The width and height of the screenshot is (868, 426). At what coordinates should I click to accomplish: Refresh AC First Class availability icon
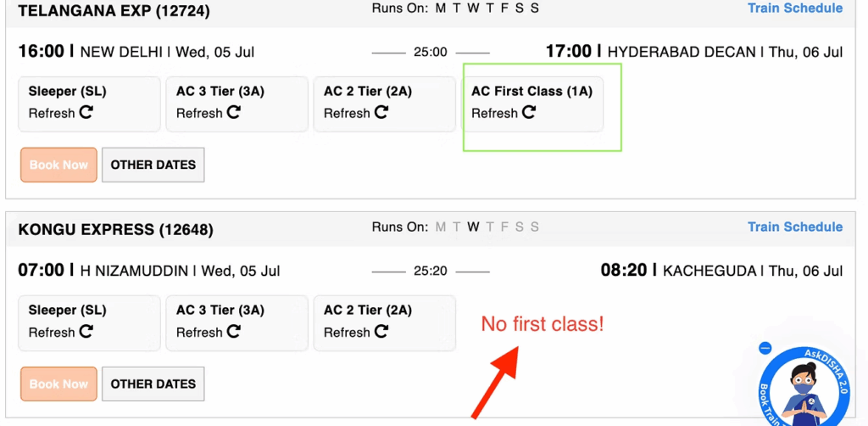529,113
